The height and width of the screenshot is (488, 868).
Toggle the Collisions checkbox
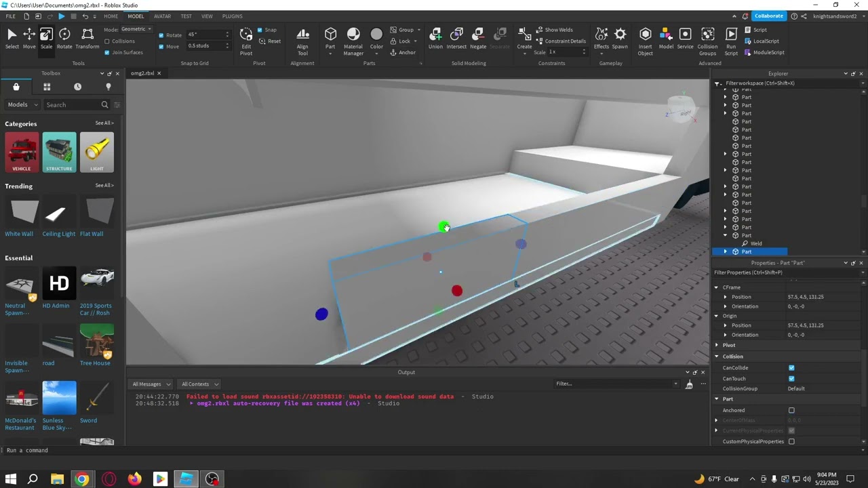tap(107, 41)
